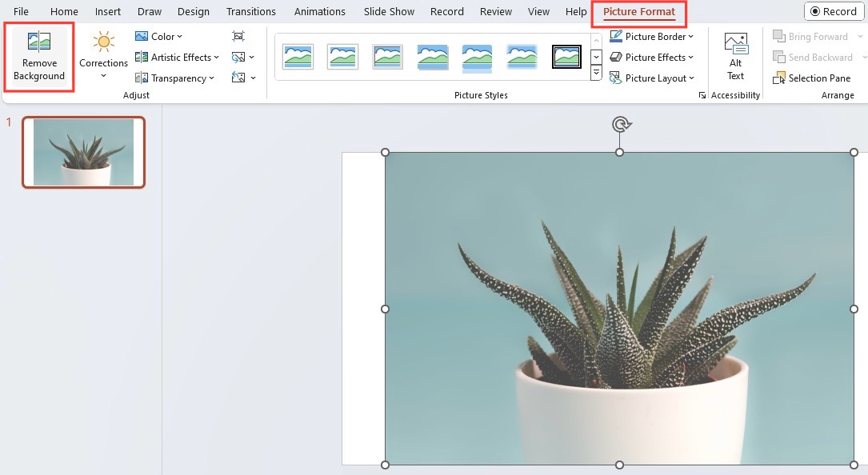Click the Reset Picture icon
868x475 pixels.
coord(238,78)
